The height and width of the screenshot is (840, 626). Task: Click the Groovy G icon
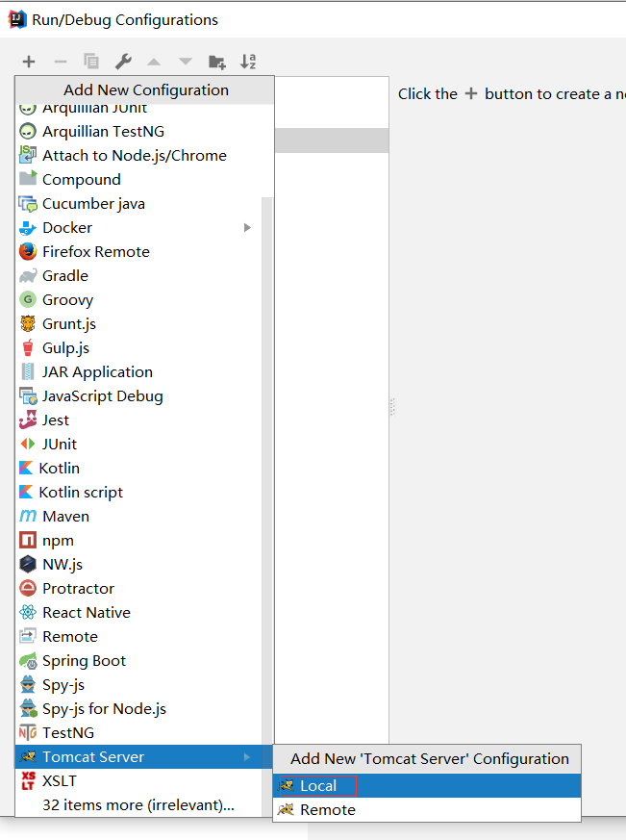coord(28,299)
